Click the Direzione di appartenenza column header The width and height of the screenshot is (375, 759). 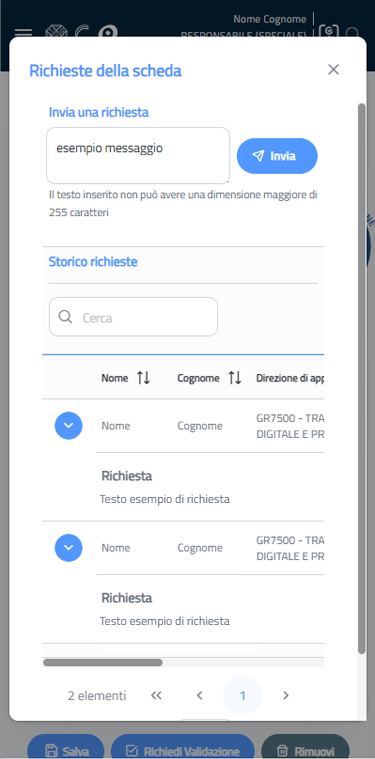(x=290, y=378)
